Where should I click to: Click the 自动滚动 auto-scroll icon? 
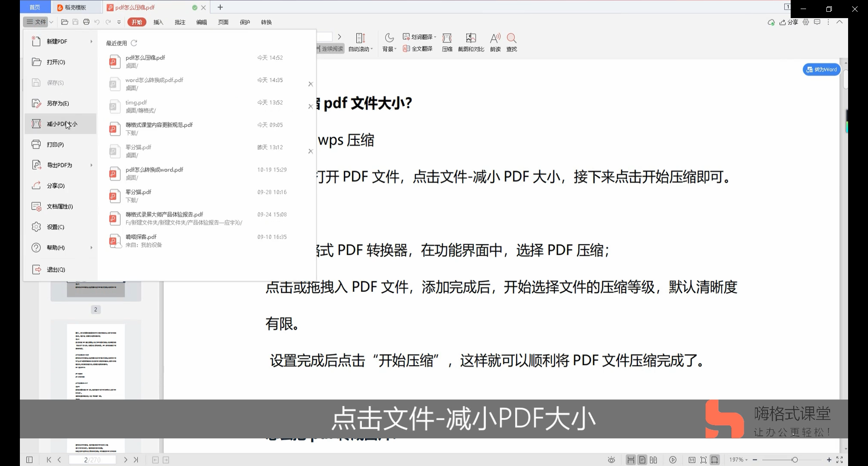tap(360, 38)
